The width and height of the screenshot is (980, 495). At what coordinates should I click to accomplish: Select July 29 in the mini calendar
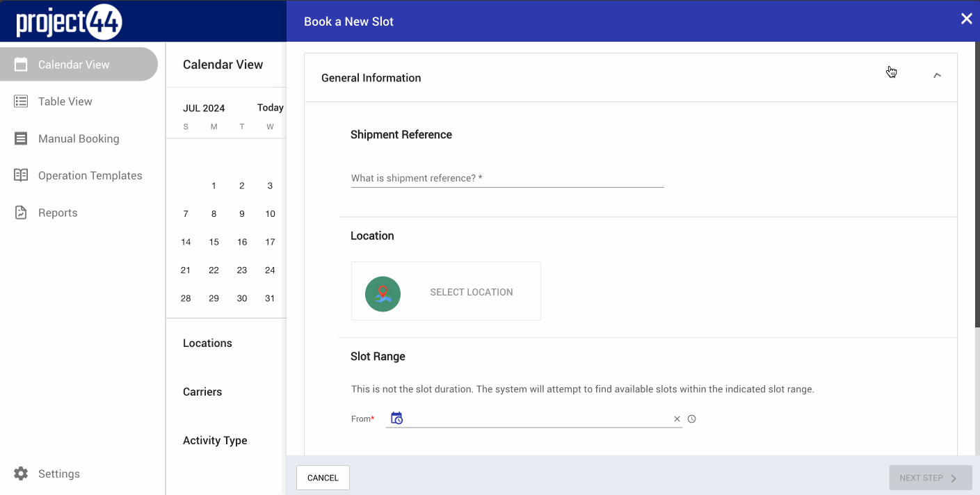214,298
